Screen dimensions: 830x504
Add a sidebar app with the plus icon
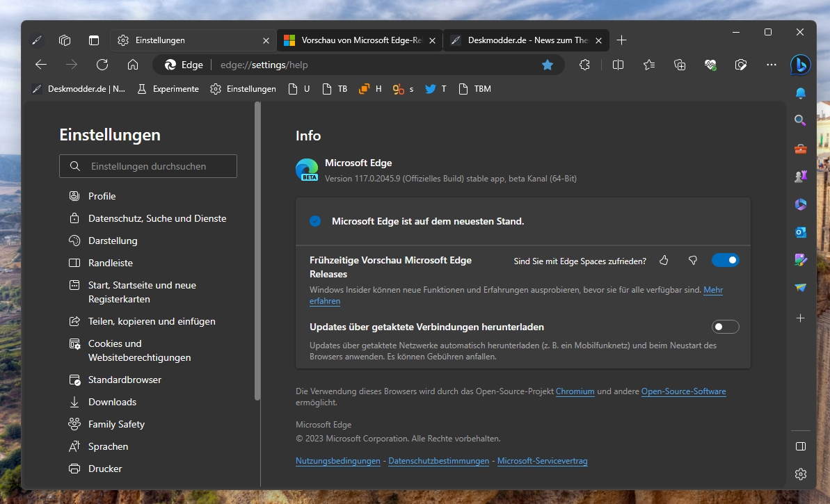coord(800,318)
